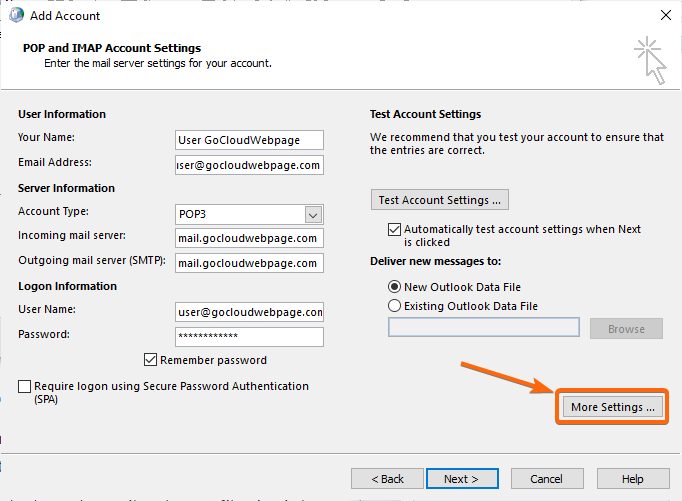Click the User Information section label

(x=62, y=114)
